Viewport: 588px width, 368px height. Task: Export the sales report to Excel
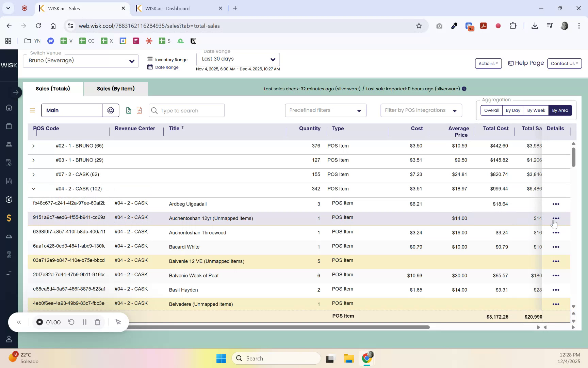(128, 110)
